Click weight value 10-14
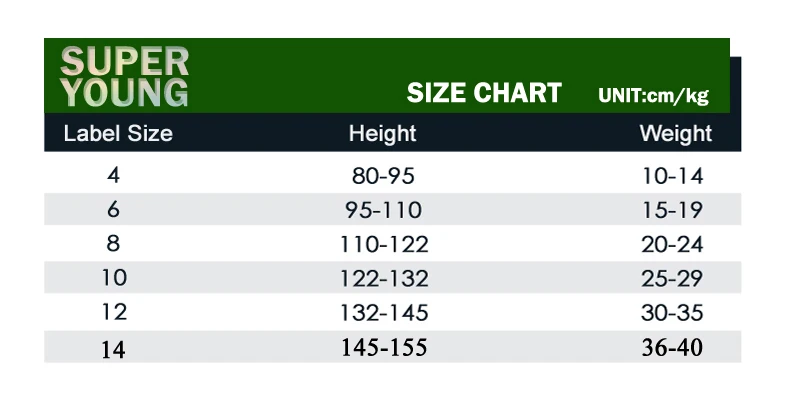This screenshot has width=792, height=404. (672, 176)
